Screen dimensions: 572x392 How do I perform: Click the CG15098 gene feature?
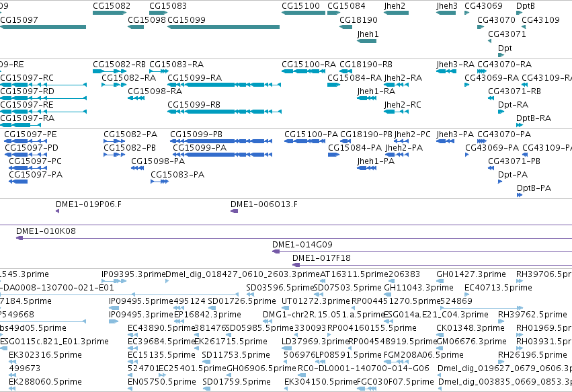point(136,27)
